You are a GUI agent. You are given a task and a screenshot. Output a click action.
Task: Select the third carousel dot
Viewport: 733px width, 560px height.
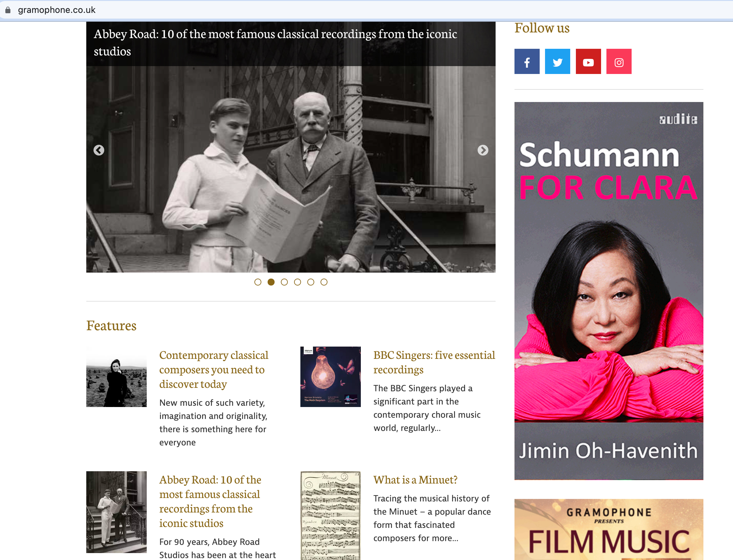[284, 282]
